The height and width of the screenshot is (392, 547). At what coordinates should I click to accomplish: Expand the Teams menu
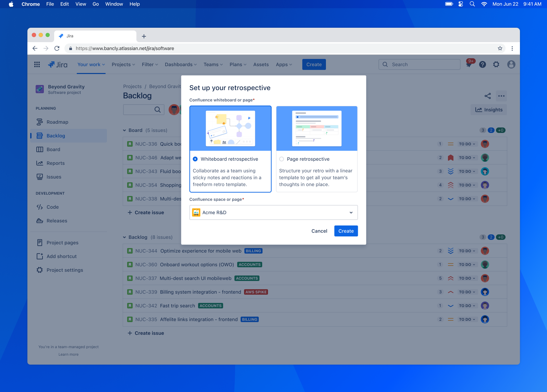(213, 64)
